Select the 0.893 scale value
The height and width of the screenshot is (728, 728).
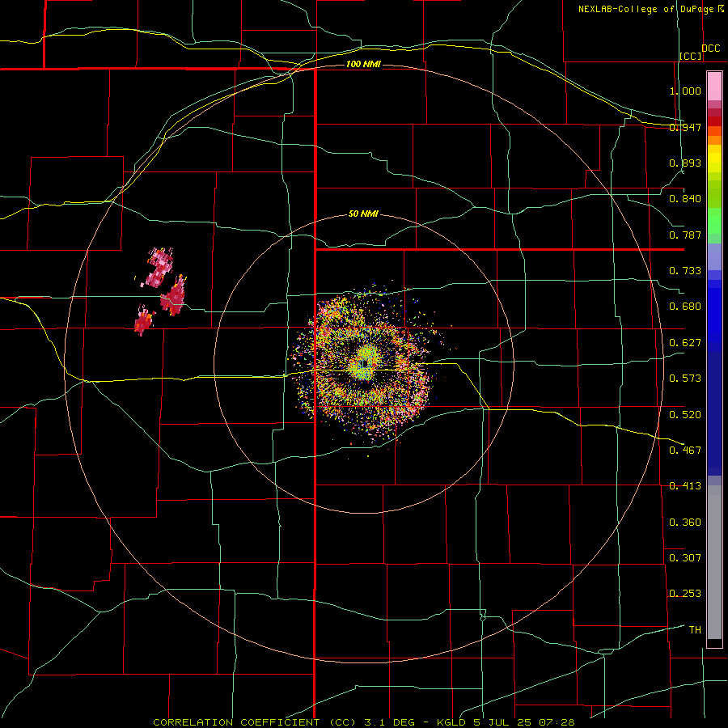(x=685, y=163)
